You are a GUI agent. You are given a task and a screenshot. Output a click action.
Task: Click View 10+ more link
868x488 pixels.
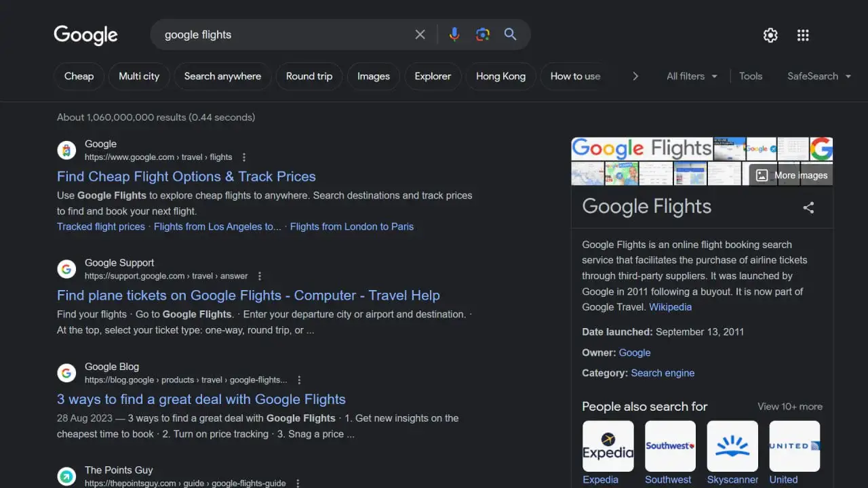[790, 407]
